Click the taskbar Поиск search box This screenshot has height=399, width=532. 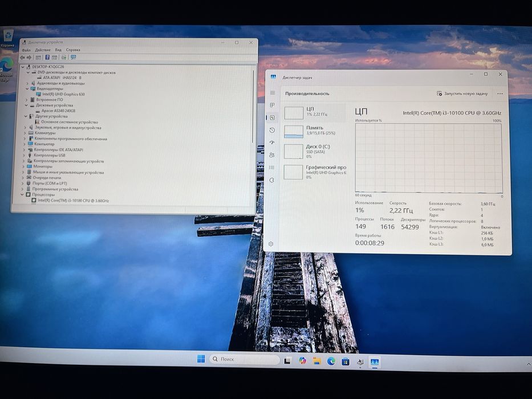[x=245, y=359]
